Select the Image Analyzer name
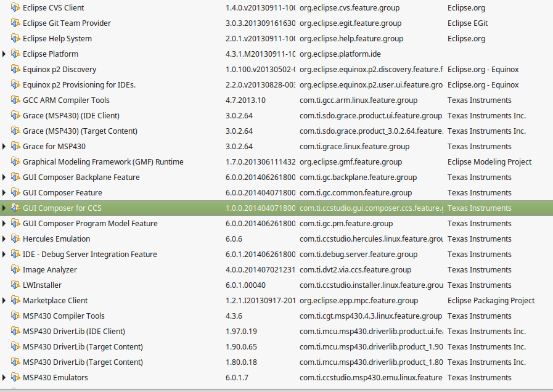Screen dimensions: 553x392 50,270
